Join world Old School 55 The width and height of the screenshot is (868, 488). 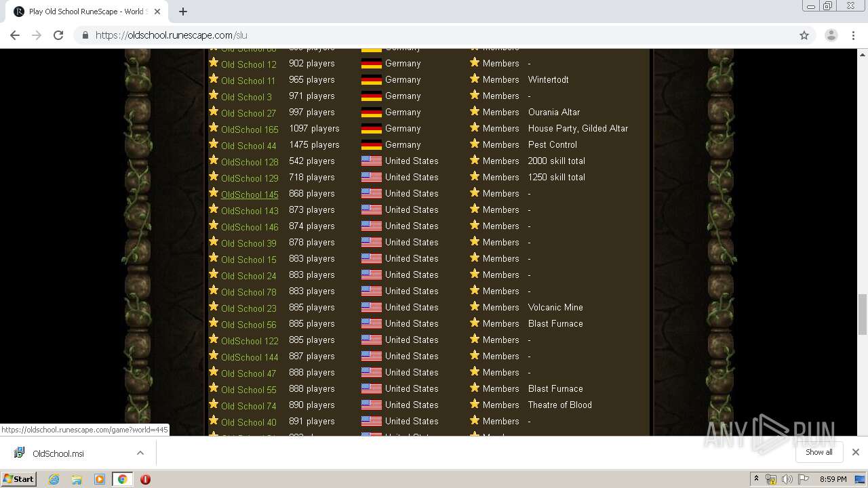[x=249, y=390]
